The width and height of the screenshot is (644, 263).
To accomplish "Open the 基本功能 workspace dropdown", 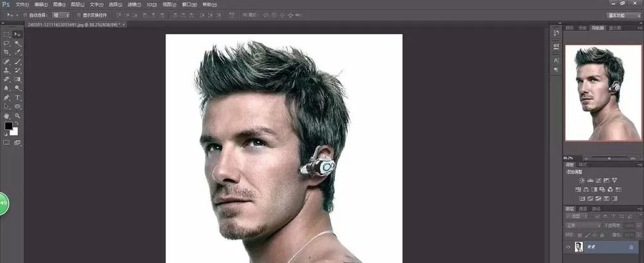I will point(624,15).
